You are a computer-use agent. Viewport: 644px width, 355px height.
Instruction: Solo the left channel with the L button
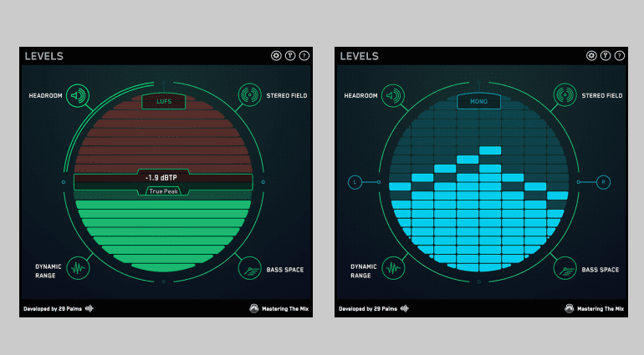(355, 181)
